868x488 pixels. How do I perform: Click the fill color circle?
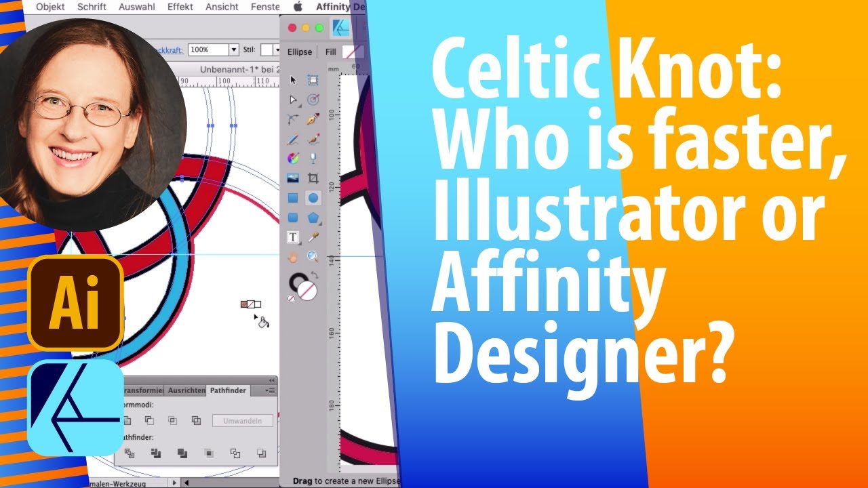coord(307,291)
